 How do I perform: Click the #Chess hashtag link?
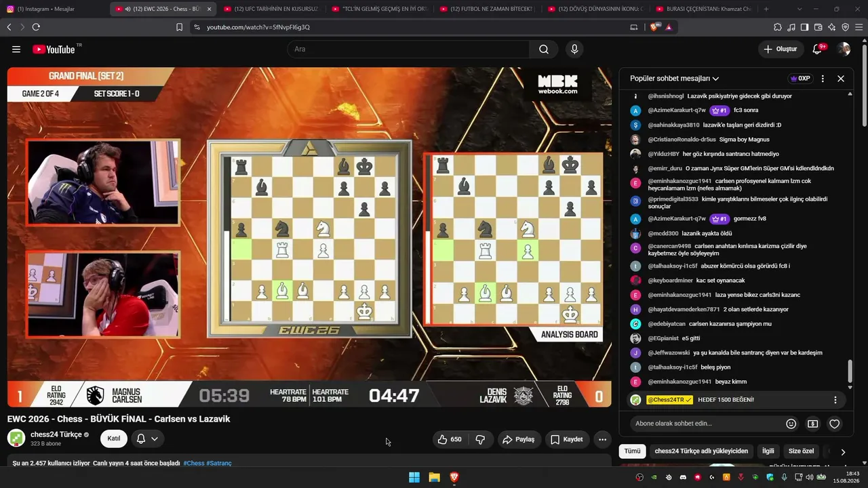coord(194,463)
